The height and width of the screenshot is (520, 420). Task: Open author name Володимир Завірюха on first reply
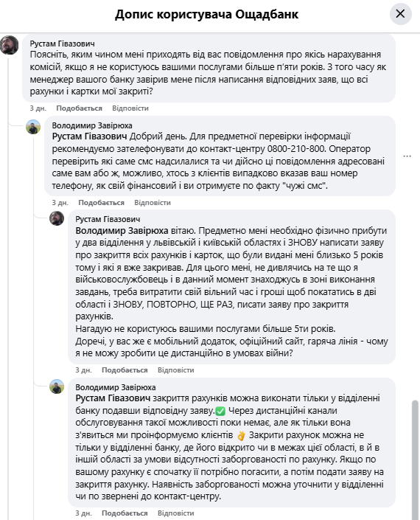coord(92,125)
